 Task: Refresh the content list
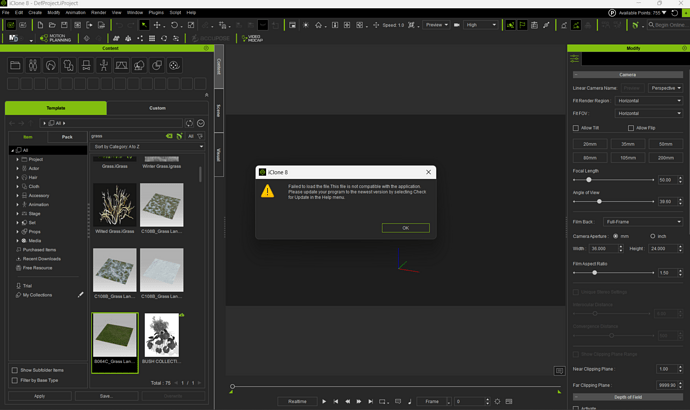[189, 123]
